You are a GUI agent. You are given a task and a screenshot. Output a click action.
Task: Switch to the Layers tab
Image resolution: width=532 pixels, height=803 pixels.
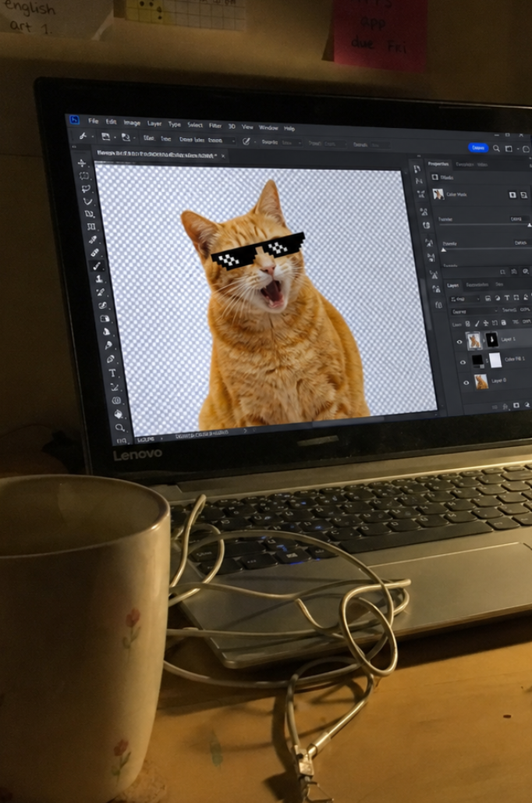coord(452,286)
